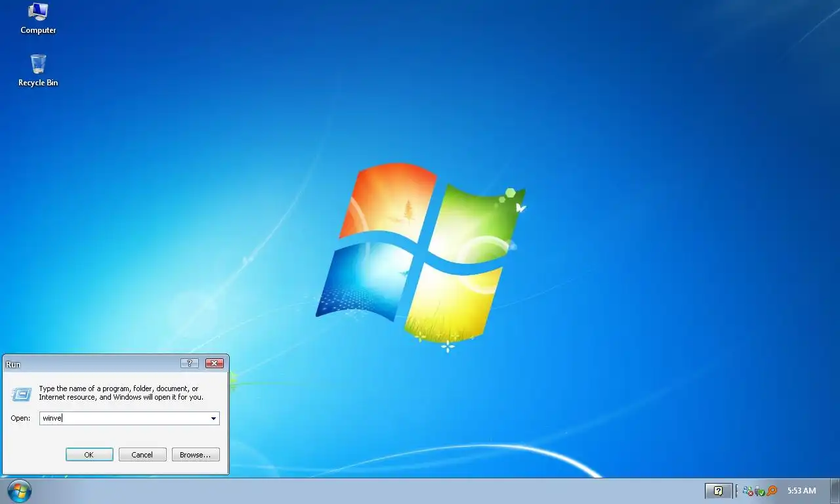Image resolution: width=840 pixels, height=504 pixels.
Task: Open the Windows Start menu orb
Action: point(19,491)
